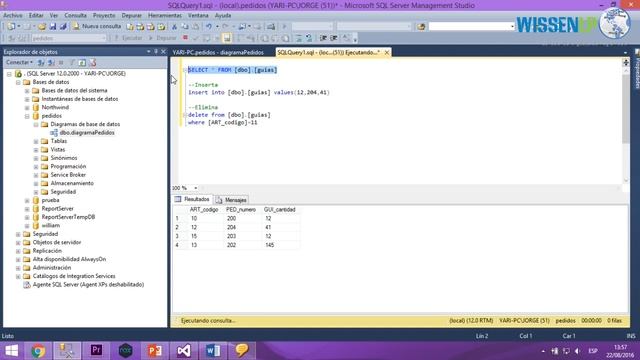
Task: Click the Nueva consulta button
Action: pyautogui.click(x=97, y=27)
